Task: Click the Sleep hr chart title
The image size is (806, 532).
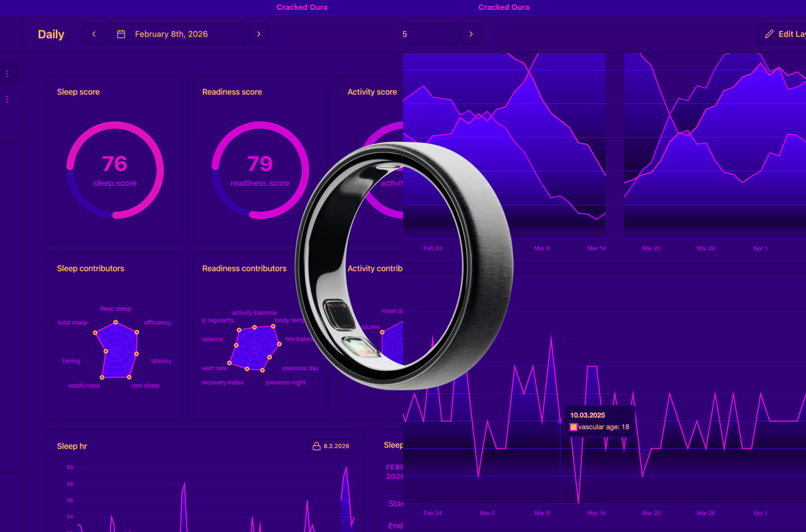Action: point(72,447)
